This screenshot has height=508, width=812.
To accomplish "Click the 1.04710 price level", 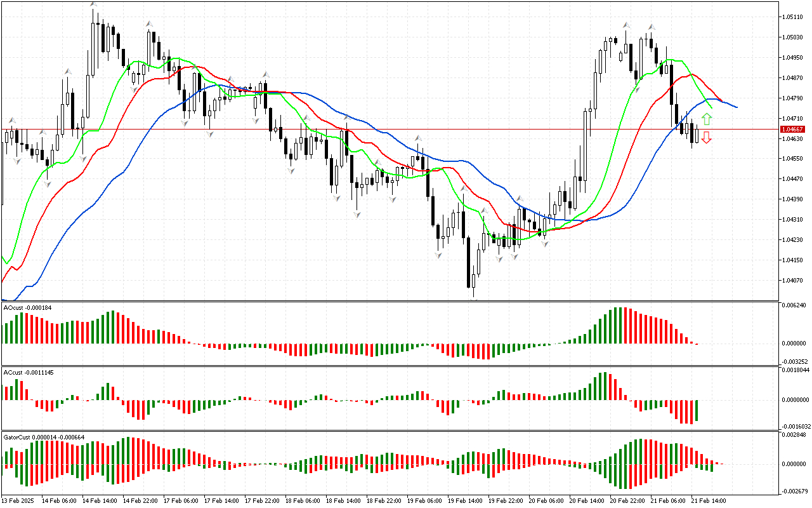I will (794, 119).
